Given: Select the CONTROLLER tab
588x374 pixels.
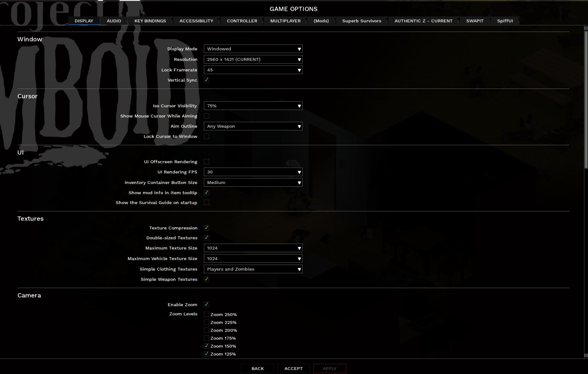Looking at the screenshot, I should click(242, 21).
